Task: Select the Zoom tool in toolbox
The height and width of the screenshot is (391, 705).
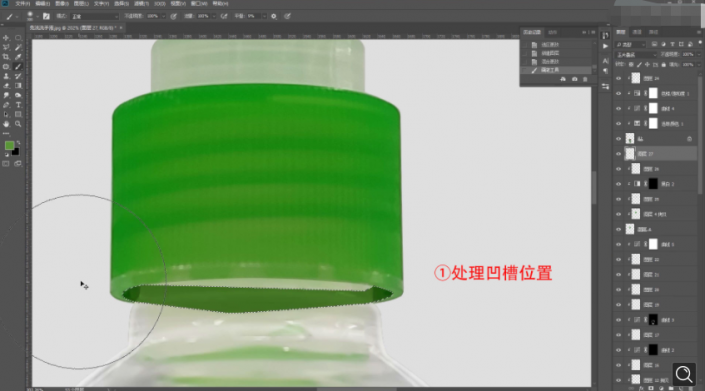Action: [x=18, y=124]
